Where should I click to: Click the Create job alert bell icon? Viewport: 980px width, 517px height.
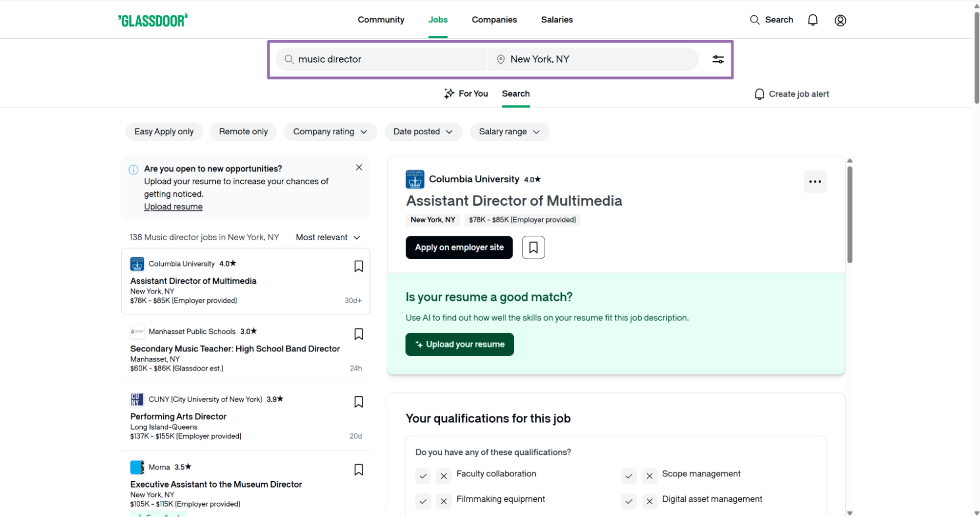click(x=759, y=94)
